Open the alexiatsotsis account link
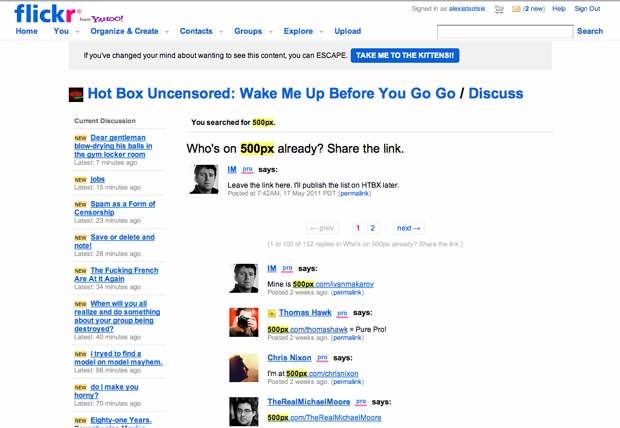620x428 pixels. coord(467,9)
